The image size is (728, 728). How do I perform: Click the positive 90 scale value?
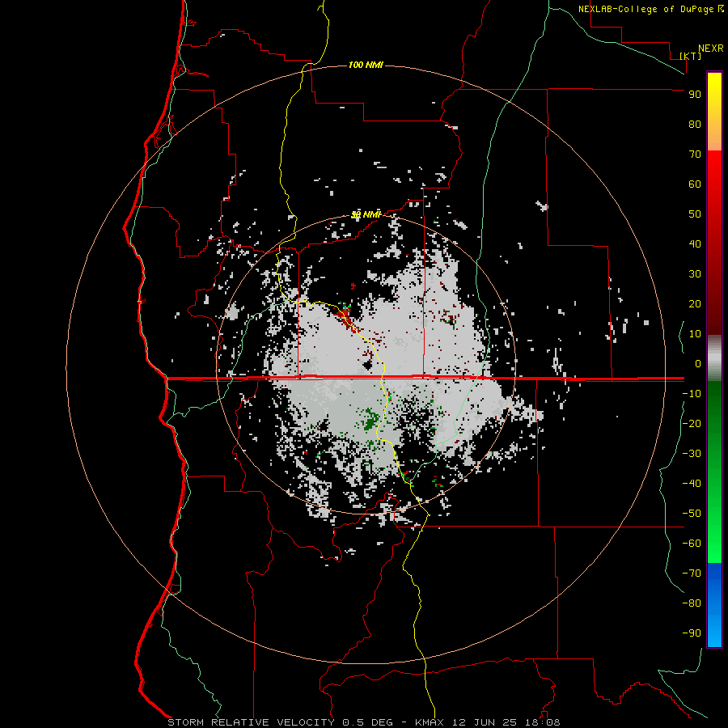(695, 95)
